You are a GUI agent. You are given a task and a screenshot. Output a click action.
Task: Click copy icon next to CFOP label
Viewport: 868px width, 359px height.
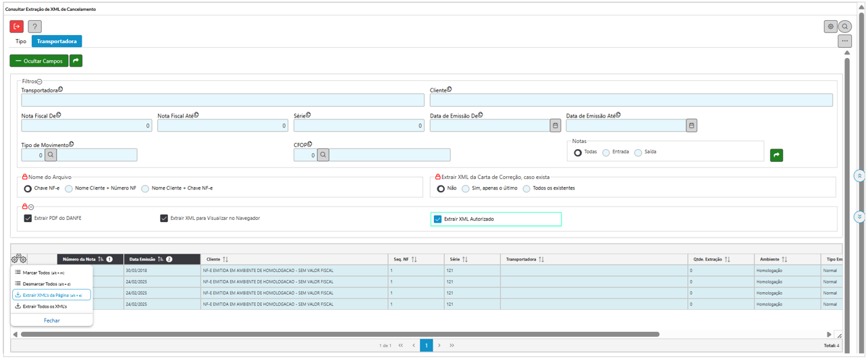310,144
